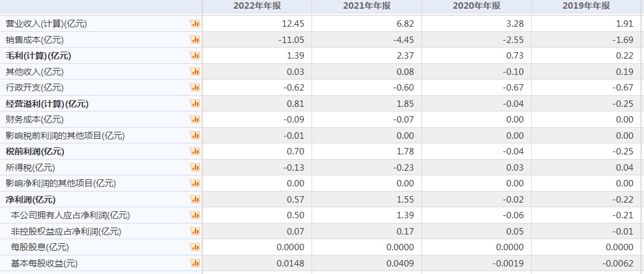Show the chart icon for 财务成本(亿元)
This screenshot has width=644, height=274.
point(195,120)
